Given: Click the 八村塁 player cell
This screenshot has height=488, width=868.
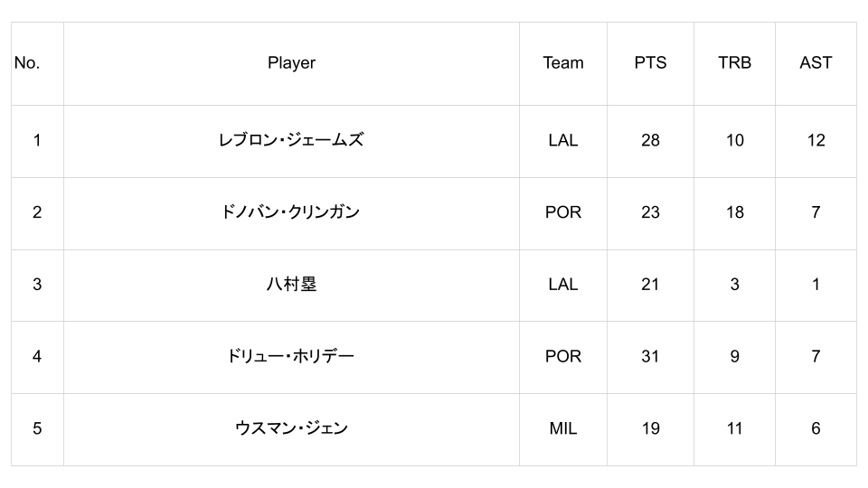Looking at the screenshot, I should tap(291, 285).
